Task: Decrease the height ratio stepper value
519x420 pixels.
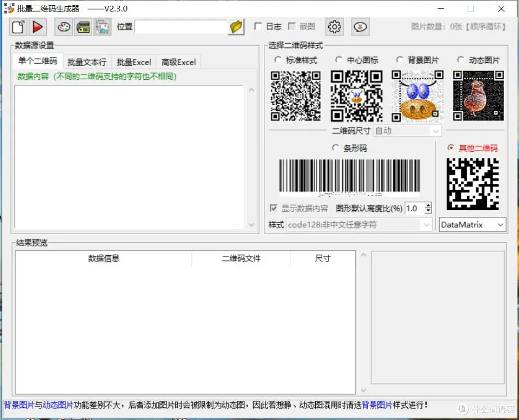Action: [428, 211]
